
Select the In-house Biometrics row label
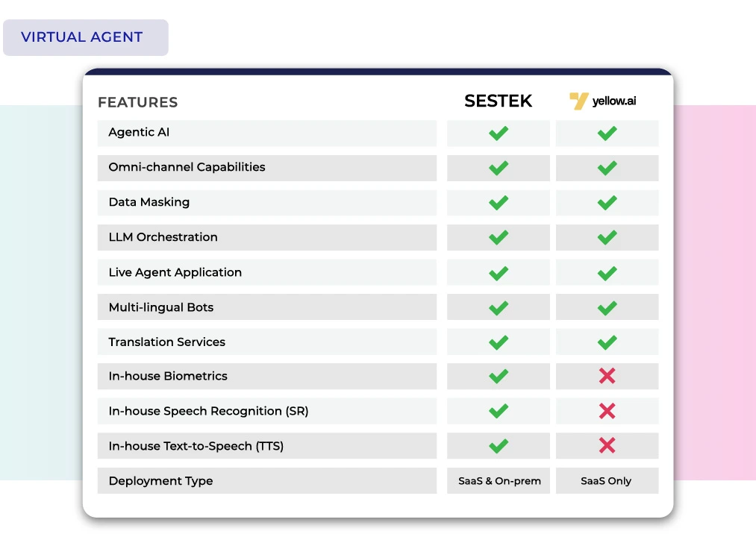point(168,376)
